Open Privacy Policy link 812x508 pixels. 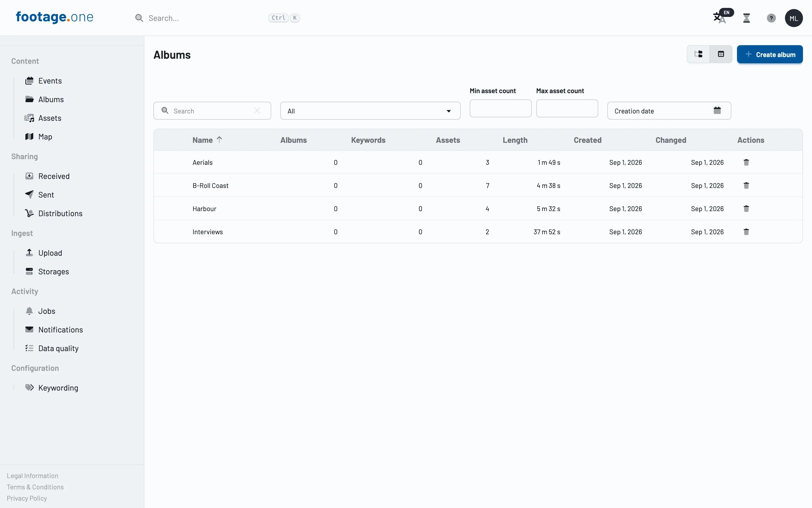27,498
